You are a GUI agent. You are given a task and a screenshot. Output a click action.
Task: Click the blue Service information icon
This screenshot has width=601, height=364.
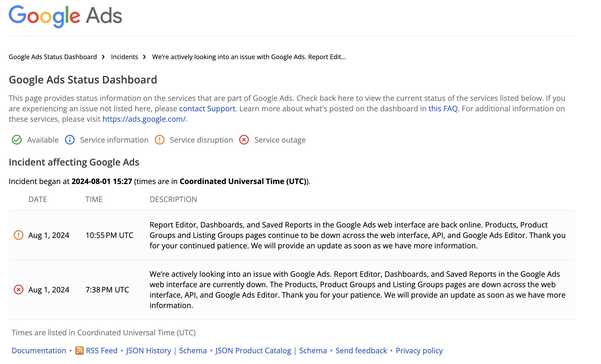point(70,140)
